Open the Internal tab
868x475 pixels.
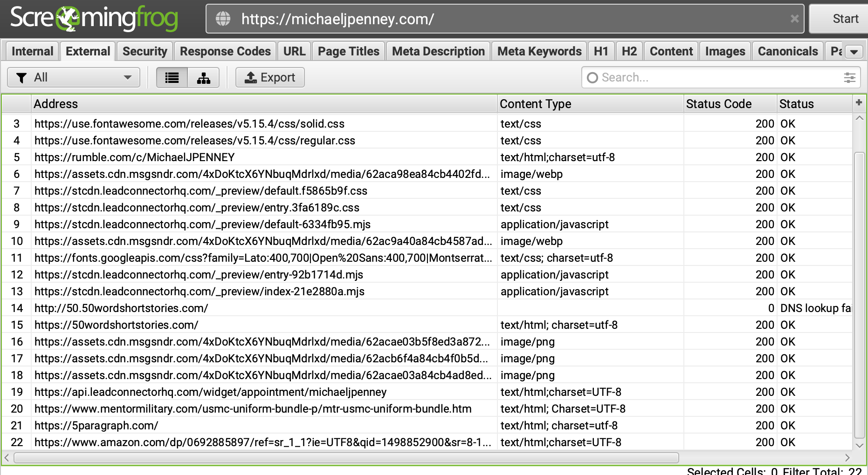tap(32, 51)
